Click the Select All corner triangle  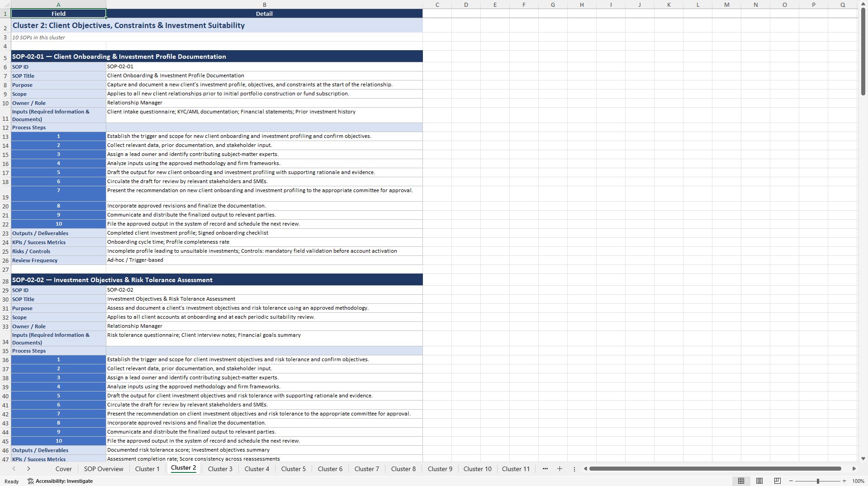point(5,5)
